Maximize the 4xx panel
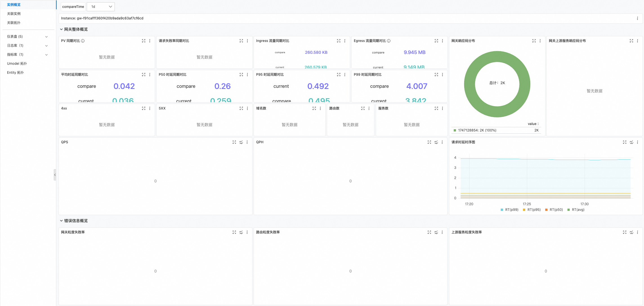The image size is (644, 306). pos(144,108)
